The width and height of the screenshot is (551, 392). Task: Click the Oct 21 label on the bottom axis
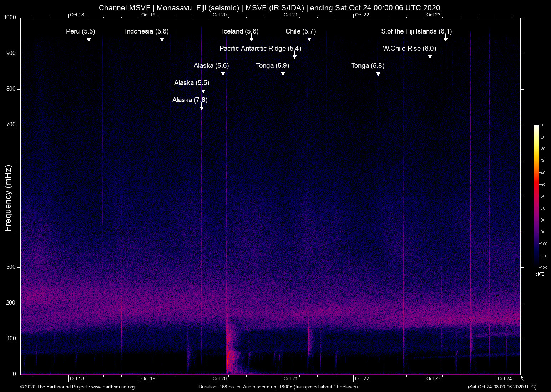coord(291,379)
